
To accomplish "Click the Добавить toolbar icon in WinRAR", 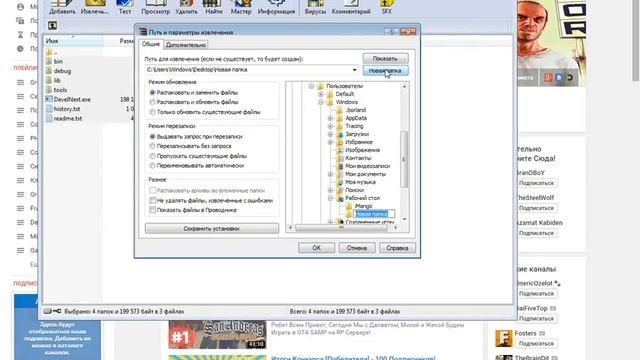I will coord(62,4).
